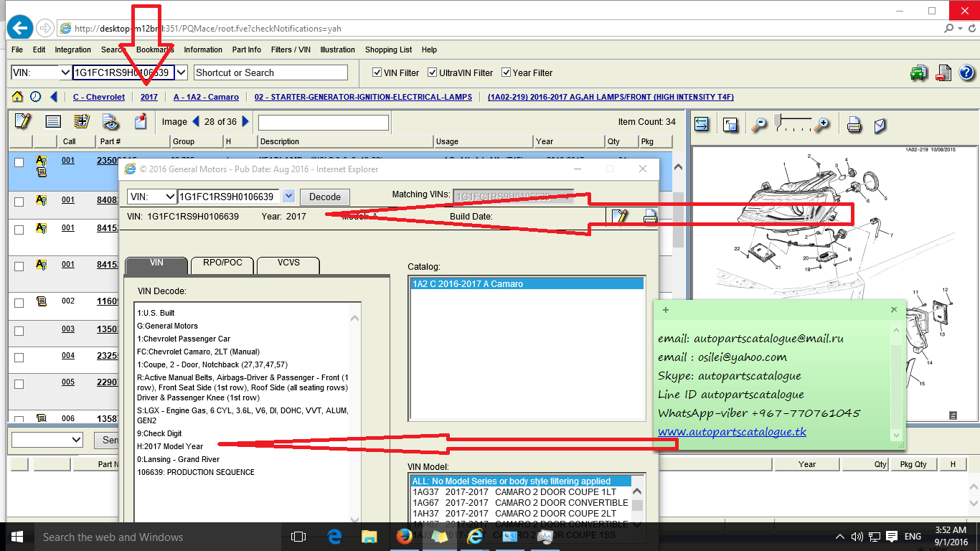Open the 2017 year breadcrumb link
The width and height of the screenshot is (980, 551).
tap(149, 97)
